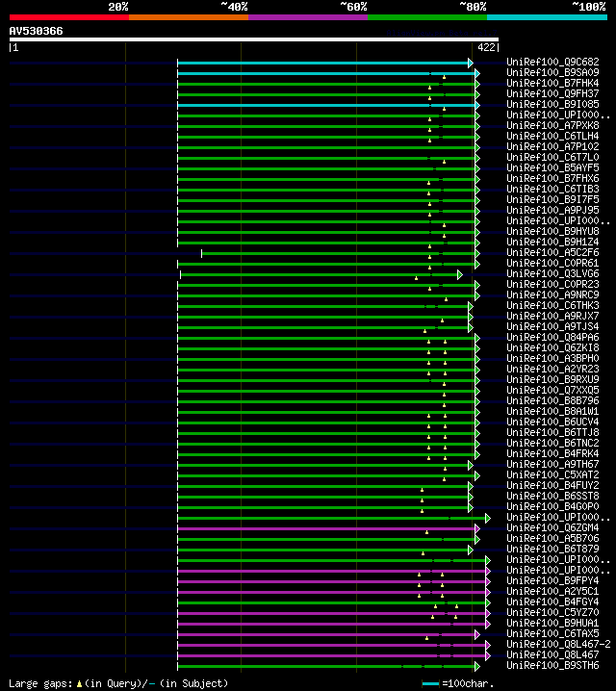Click the orange ~40% color legend segment
The width and height of the screenshot is (616, 691).
189,17
